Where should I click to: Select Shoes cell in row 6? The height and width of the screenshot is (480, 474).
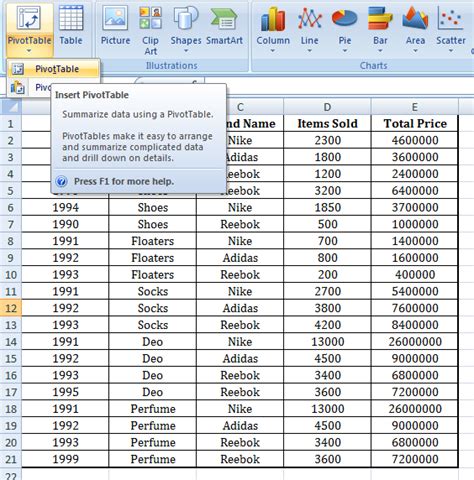click(153, 208)
